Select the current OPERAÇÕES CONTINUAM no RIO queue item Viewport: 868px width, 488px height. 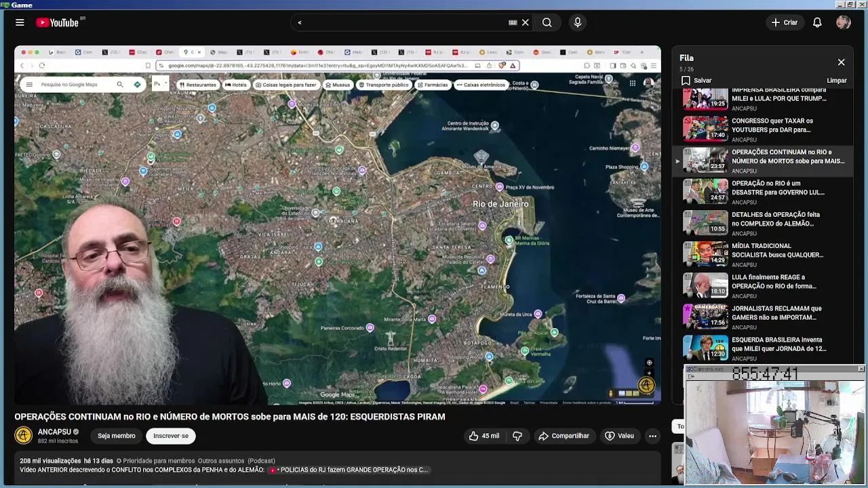click(763, 161)
